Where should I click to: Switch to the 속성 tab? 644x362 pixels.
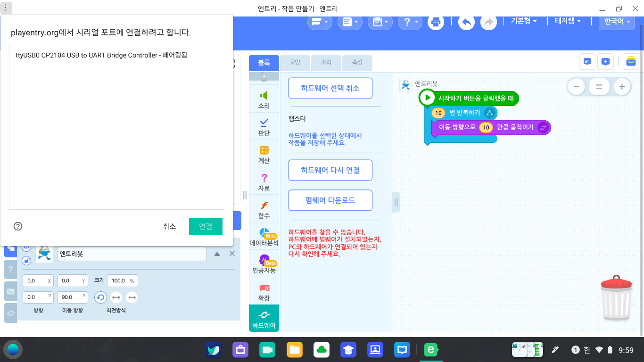pyautogui.click(x=357, y=62)
